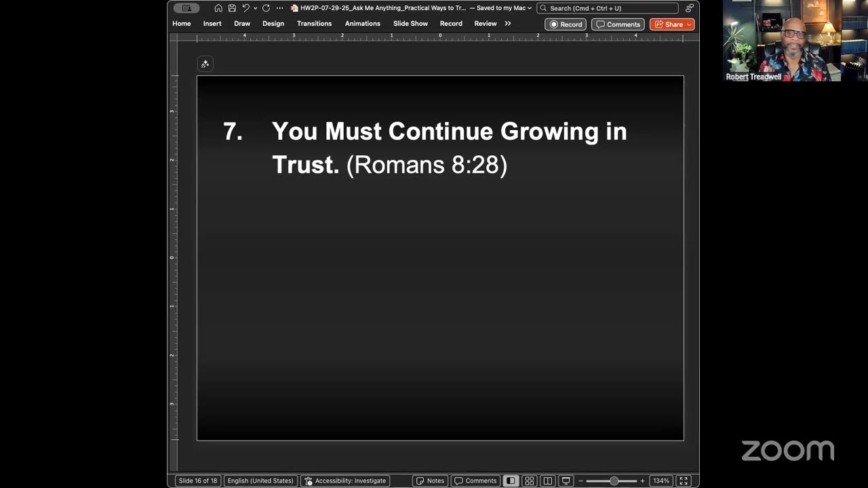Switch to the Design ribbon tab
The height and width of the screenshot is (488, 868).
273,24
